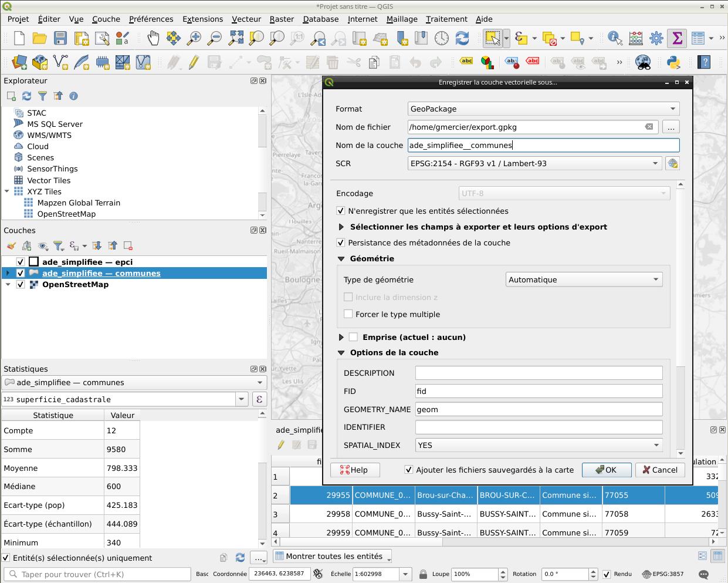The height and width of the screenshot is (583, 728).
Task: Click the Save Project toolbar icon
Action: (x=60, y=39)
